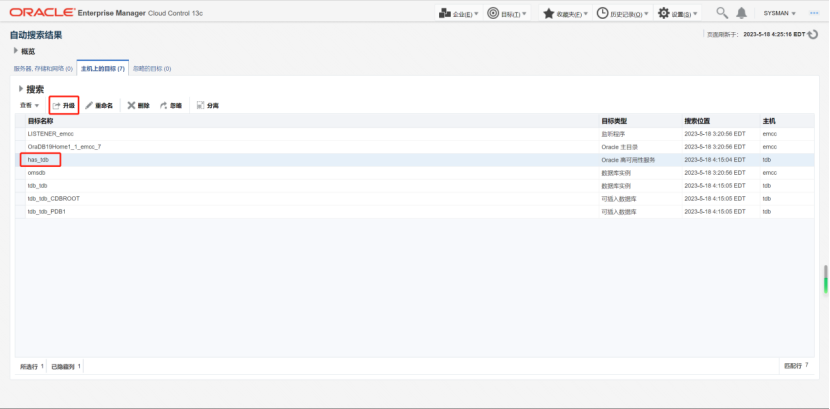Select the OraDB19Home1_1_emcc_7 row
Screen dimensions: 830x409
click(414, 147)
